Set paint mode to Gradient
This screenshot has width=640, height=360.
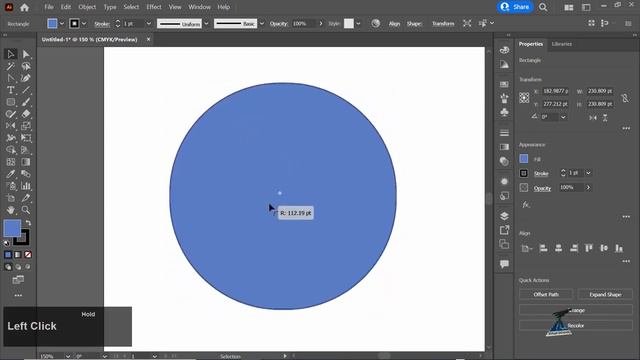click(18, 255)
